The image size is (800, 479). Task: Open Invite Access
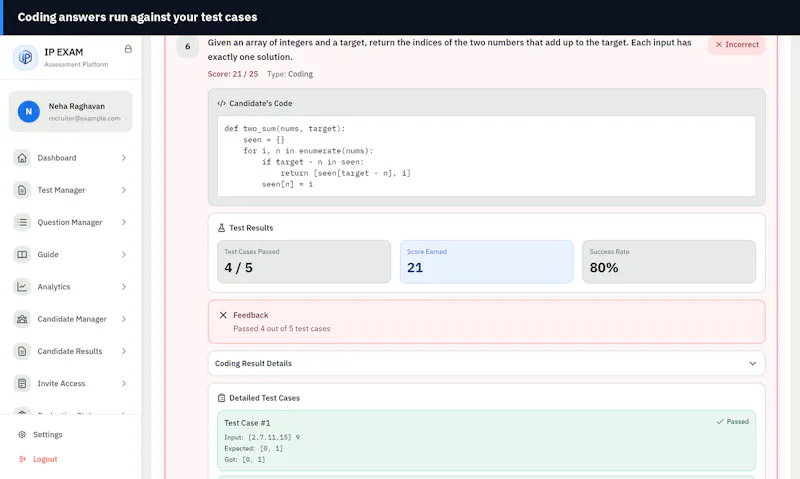pos(70,383)
